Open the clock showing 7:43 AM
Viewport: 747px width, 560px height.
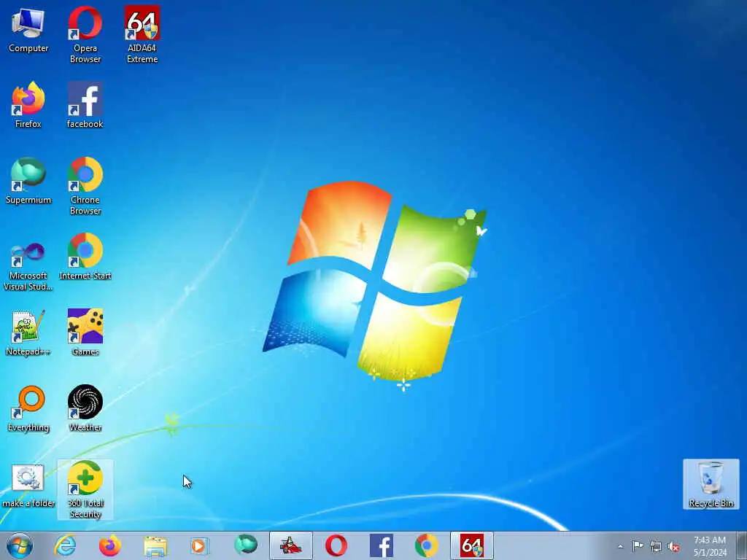(710, 546)
